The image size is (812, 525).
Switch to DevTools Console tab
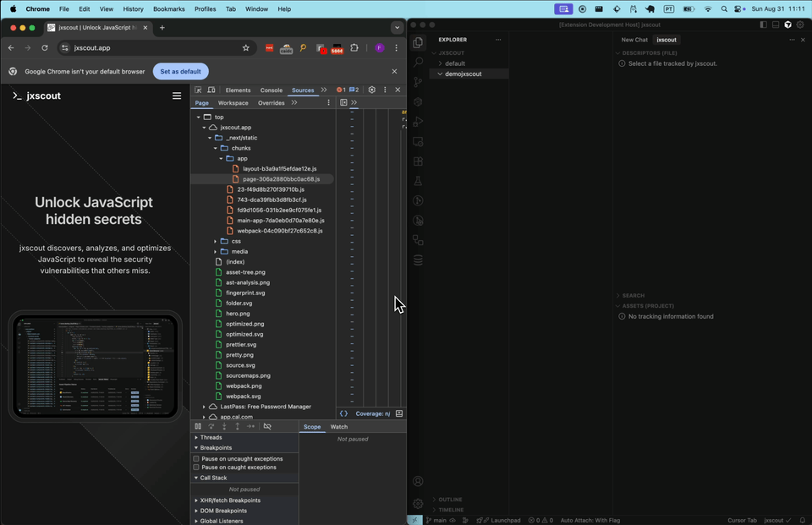[272, 90]
